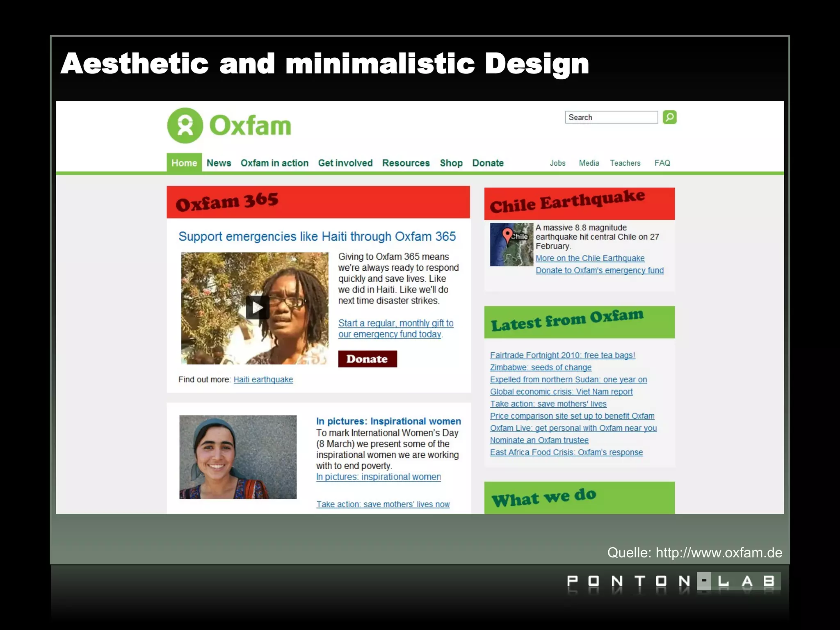Open Donate in the navigation bar
Viewport: 840px width, 630px height.
[488, 163]
